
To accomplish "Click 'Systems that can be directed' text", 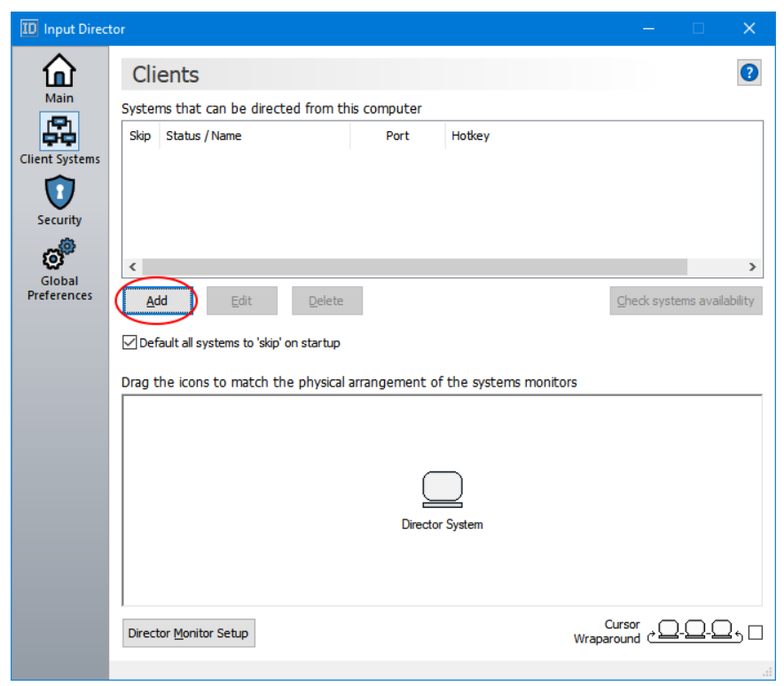I will pyautogui.click(x=271, y=108).
